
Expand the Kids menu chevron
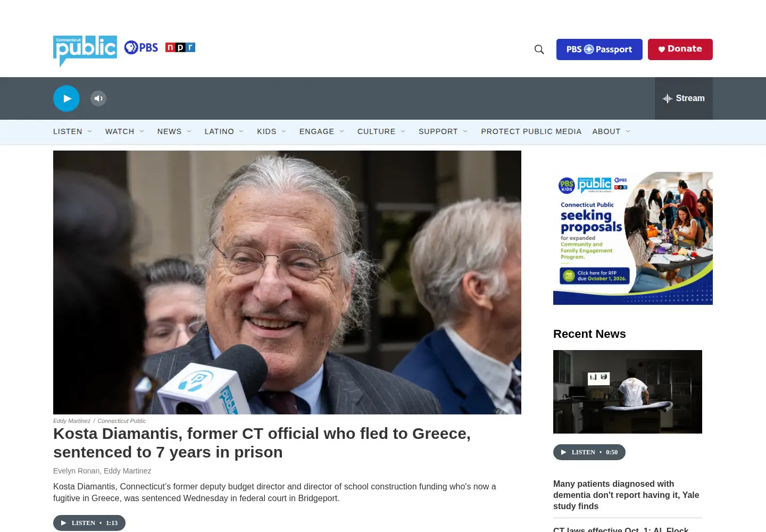[x=284, y=131]
